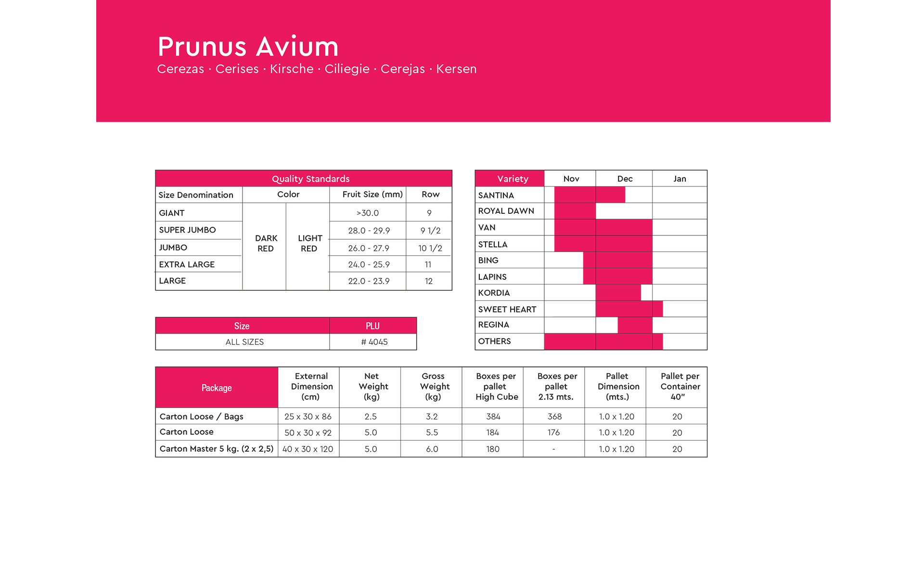Select the KORDIA variety label
Viewport: 924px width, 587px height.
[494, 293]
